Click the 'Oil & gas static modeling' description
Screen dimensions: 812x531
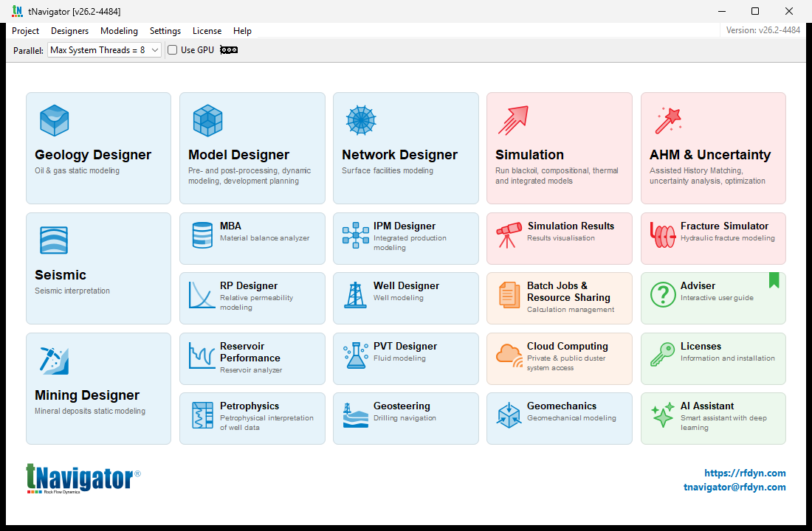point(78,170)
